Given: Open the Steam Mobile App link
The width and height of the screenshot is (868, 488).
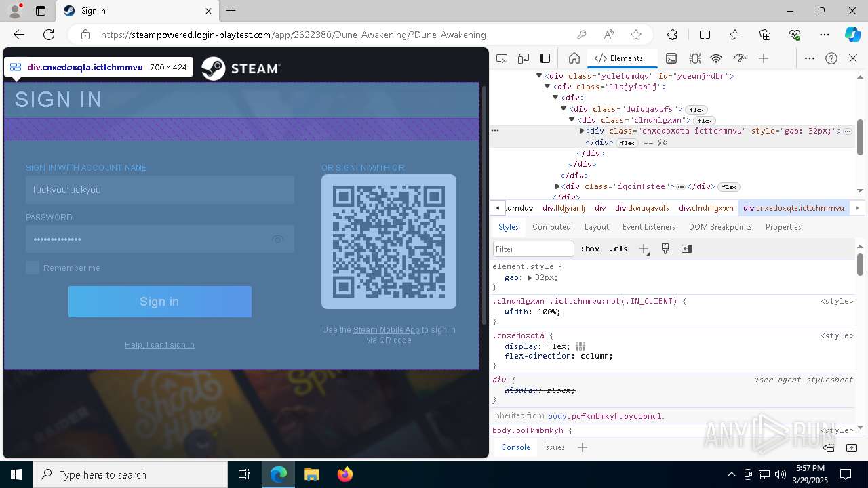Looking at the screenshot, I should click(x=387, y=330).
